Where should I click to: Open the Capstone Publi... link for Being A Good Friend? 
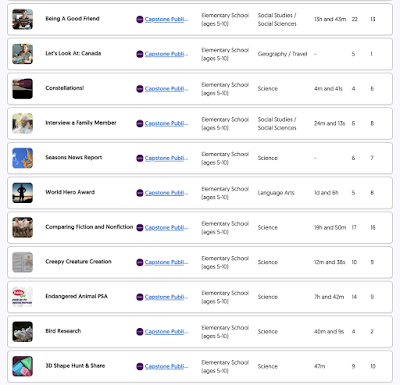pyautogui.click(x=166, y=19)
